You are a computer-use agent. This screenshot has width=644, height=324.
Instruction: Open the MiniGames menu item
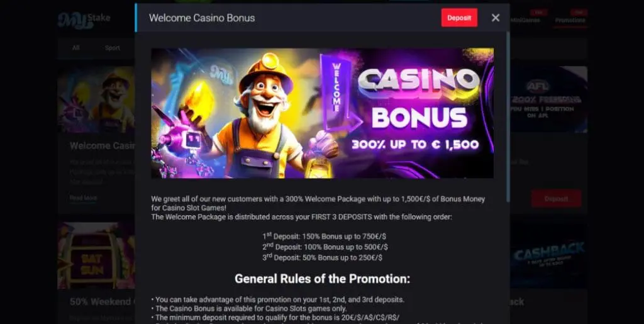(526, 20)
